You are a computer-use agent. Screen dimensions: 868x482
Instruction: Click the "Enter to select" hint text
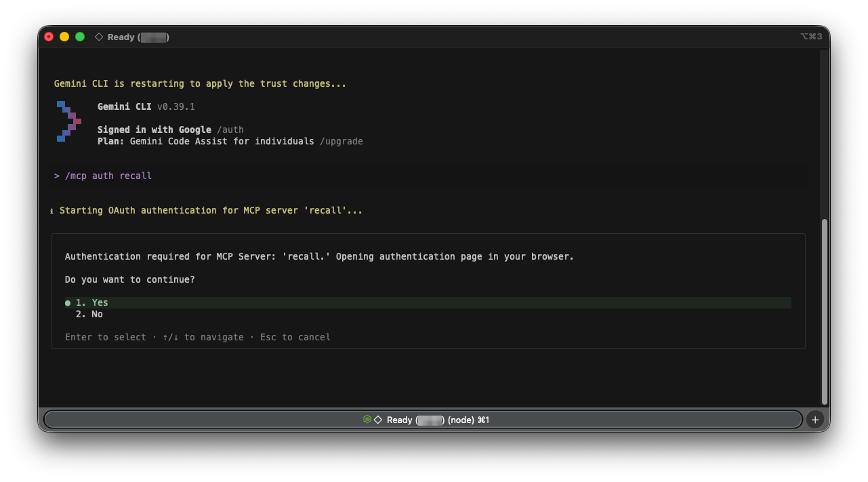pyautogui.click(x=106, y=337)
